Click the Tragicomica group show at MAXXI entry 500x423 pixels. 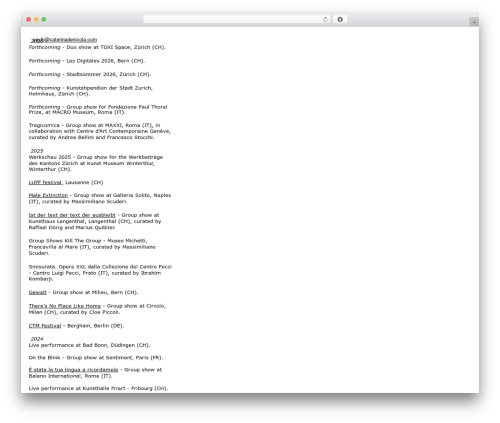click(x=100, y=131)
